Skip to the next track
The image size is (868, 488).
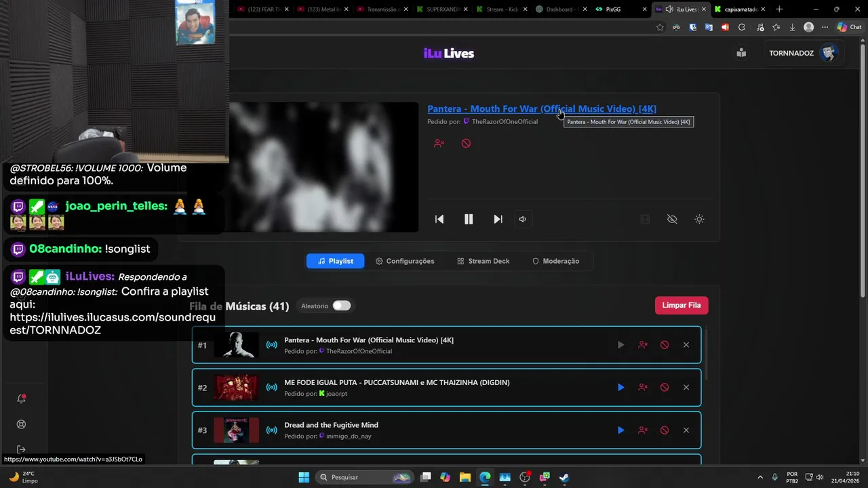click(x=498, y=219)
